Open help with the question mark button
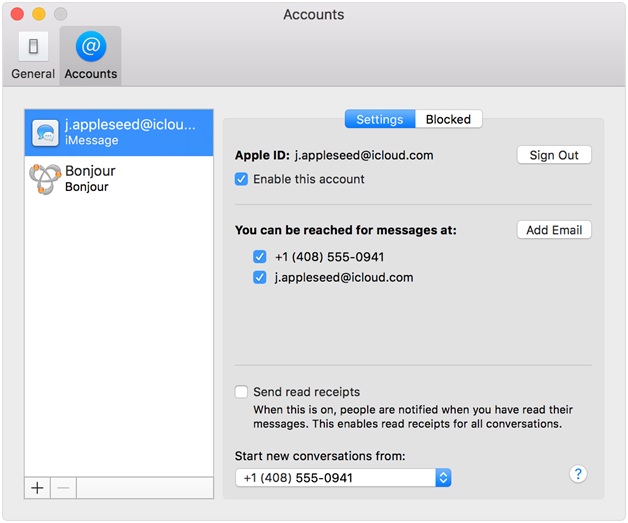Viewport: 628px width, 523px height. click(x=578, y=474)
